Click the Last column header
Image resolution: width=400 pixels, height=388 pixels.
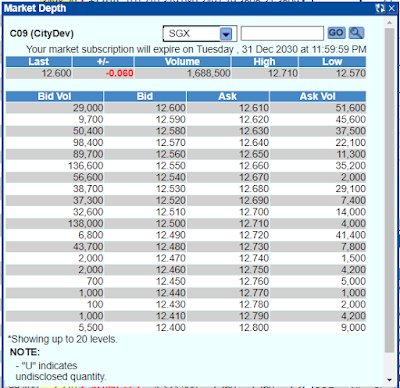pyautogui.click(x=39, y=62)
